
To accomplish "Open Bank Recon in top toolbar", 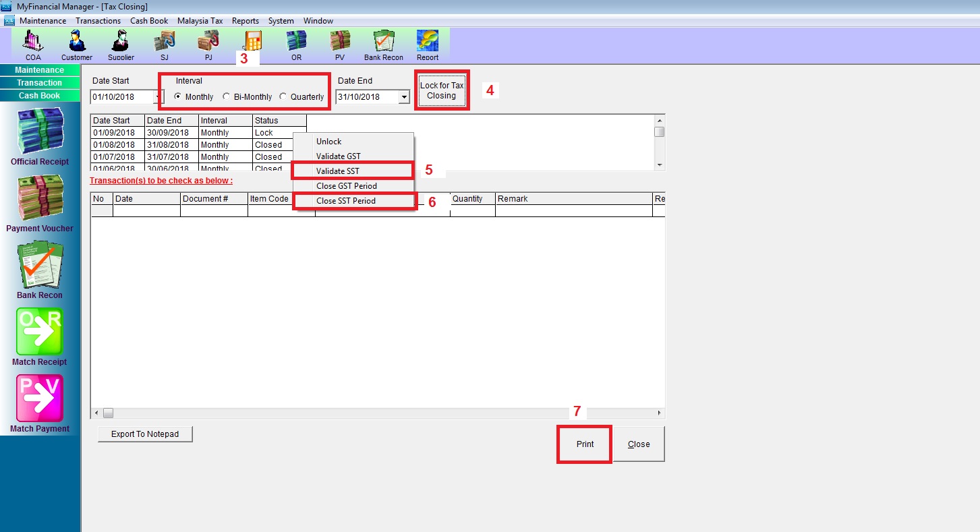I will click(x=383, y=45).
